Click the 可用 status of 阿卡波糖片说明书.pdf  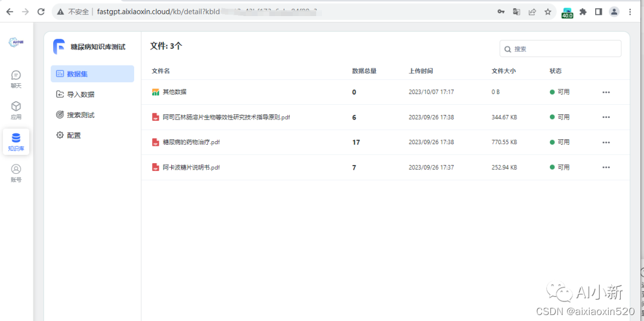click(560, 167)
